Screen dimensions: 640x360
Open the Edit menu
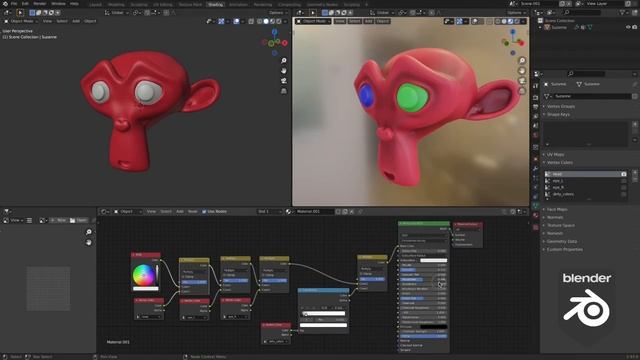[25, 4]
